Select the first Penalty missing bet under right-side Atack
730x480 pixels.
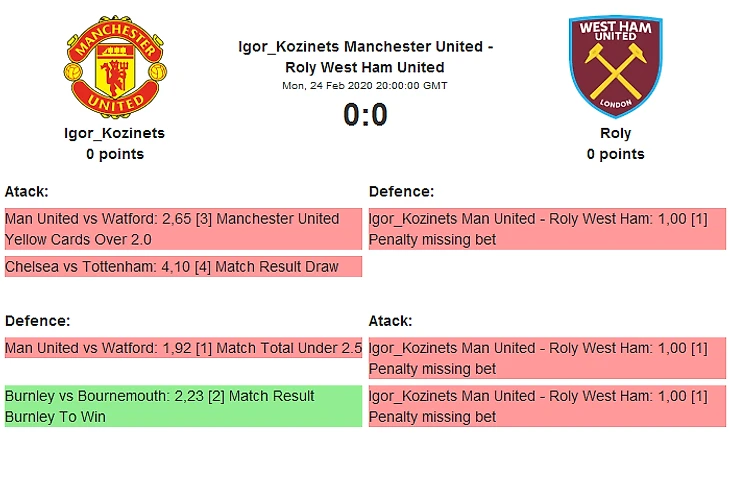pyautogui.click(x=547, y=358)
